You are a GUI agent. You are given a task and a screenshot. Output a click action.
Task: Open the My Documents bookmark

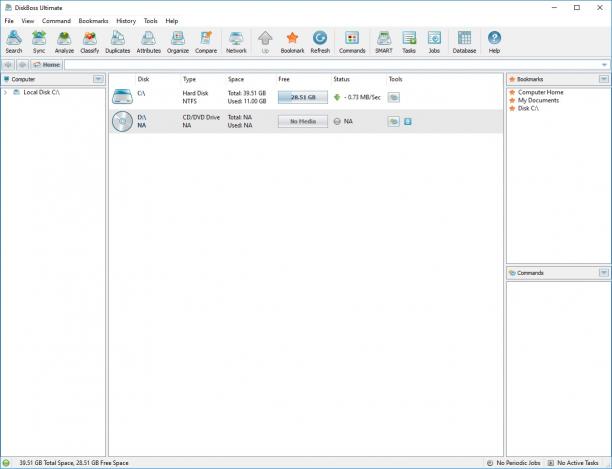[x=538, y=100]
